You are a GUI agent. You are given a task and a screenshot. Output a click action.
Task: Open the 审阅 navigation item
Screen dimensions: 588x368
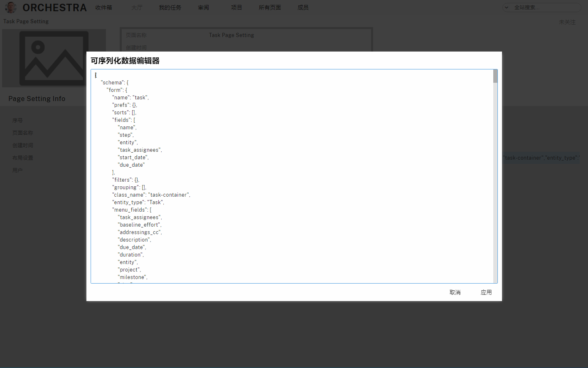click(204, 7)
